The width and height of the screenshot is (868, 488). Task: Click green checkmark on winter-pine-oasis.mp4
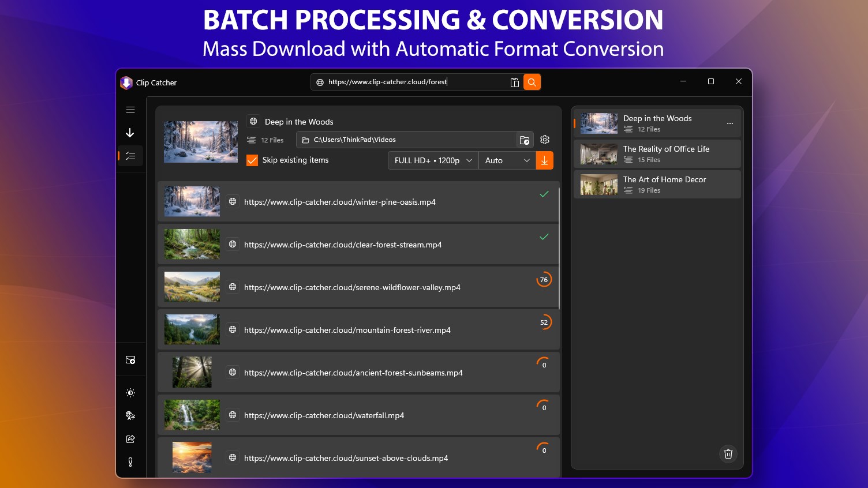[544, 194]
